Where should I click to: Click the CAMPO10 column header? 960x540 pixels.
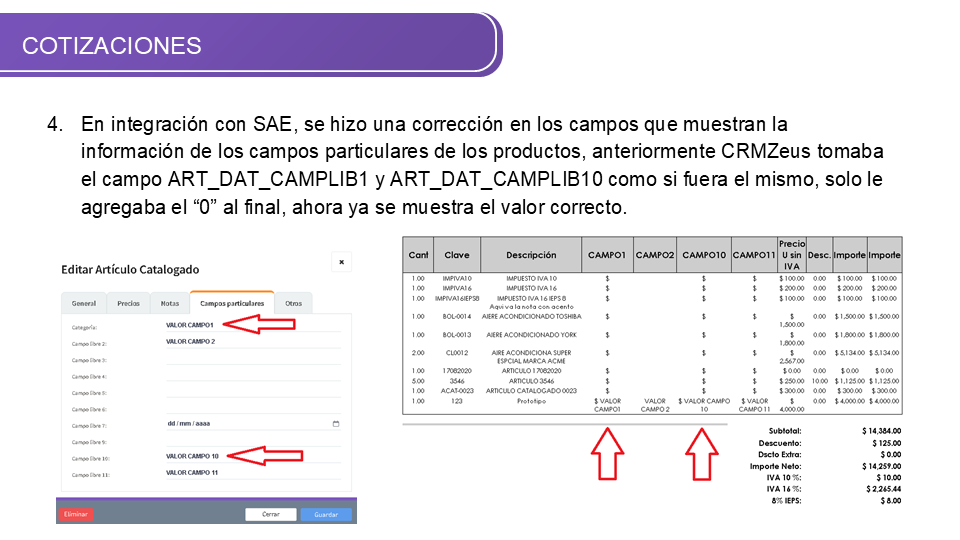pos(704,255)
